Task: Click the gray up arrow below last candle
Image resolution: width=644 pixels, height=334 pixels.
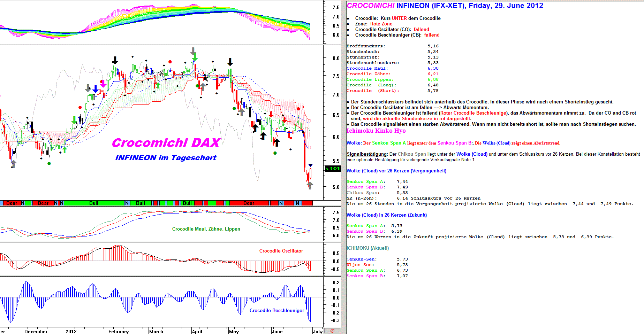Action: click(x=310, y=185)
